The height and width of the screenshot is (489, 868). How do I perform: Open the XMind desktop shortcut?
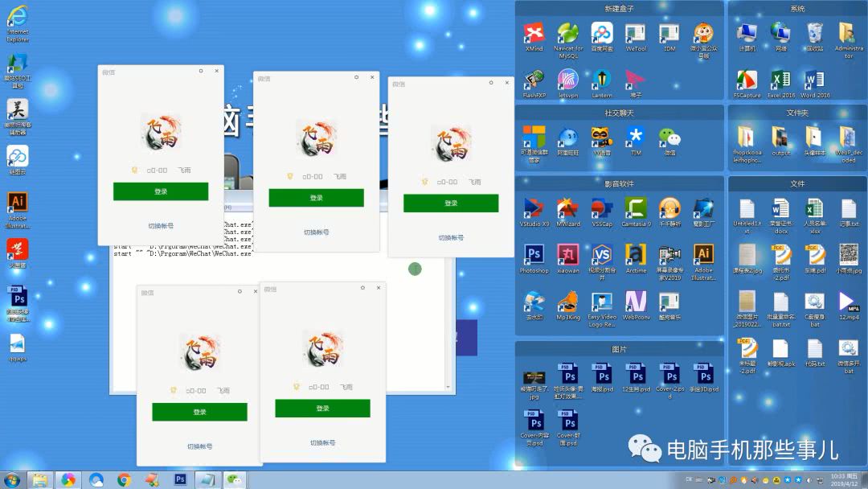(534, 33)
